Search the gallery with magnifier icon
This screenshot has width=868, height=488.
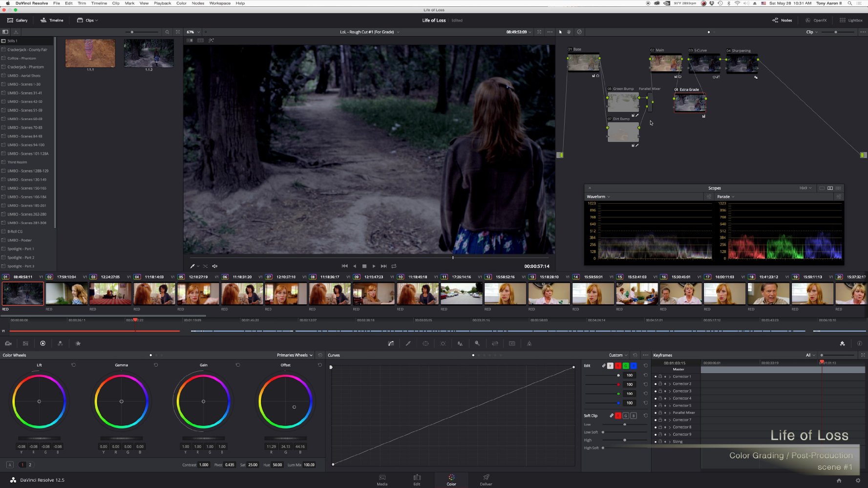pyautogui.click(x=167, y=32)
